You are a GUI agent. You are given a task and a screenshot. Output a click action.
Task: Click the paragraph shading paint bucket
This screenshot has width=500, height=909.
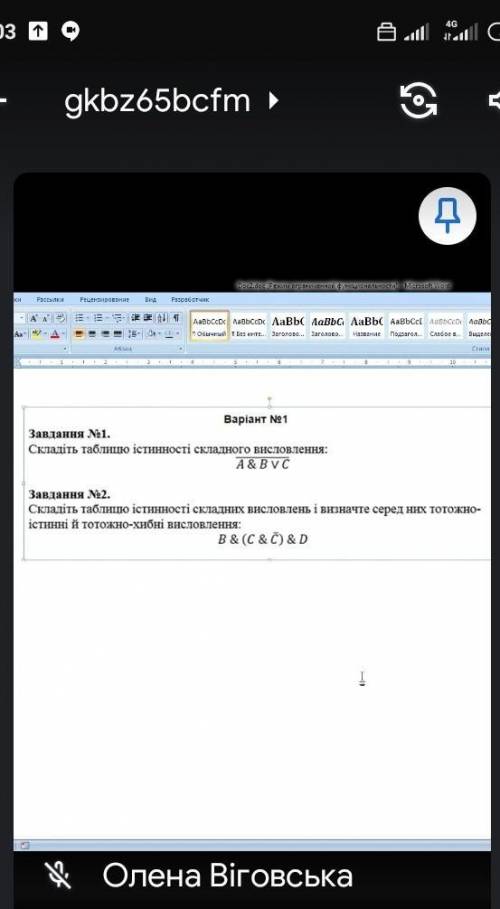(x=151, y=334)
